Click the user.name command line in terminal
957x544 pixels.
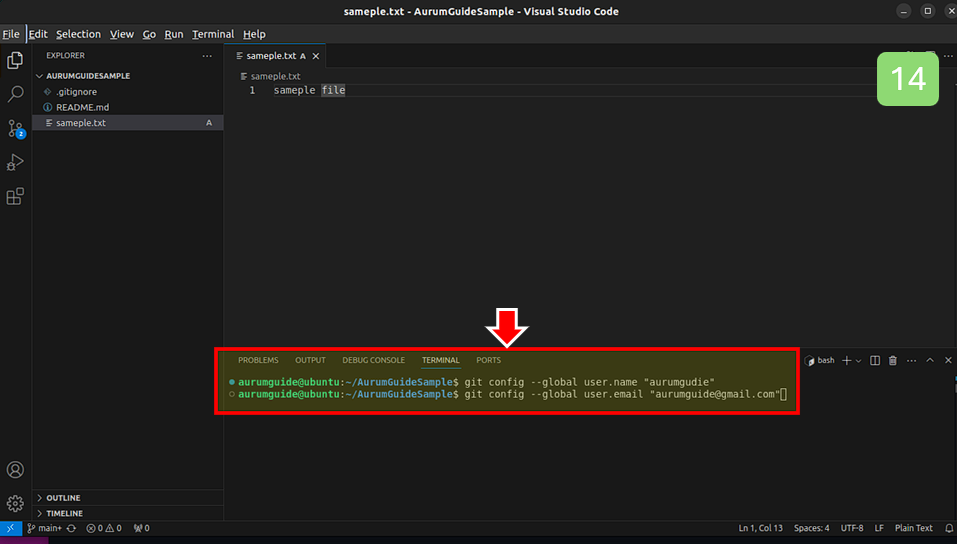point(476,382)
